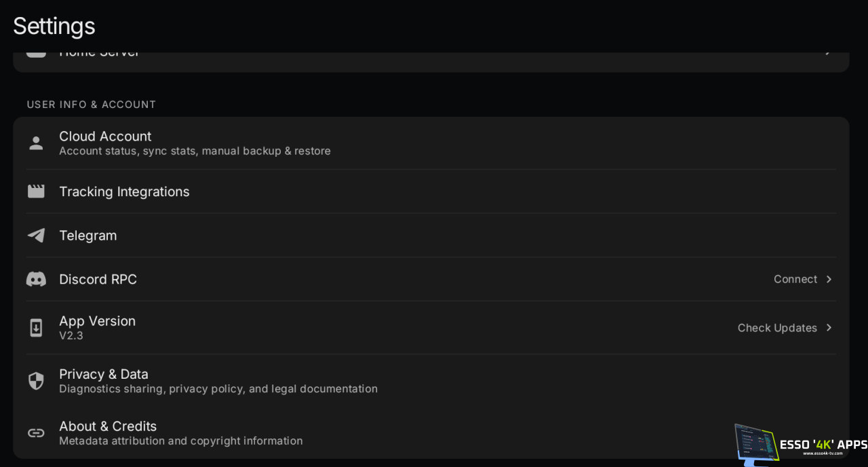Click the Tracking Integrations clapperboard icon
This screenshot has height=467, width=868.
tap(36, 191)
